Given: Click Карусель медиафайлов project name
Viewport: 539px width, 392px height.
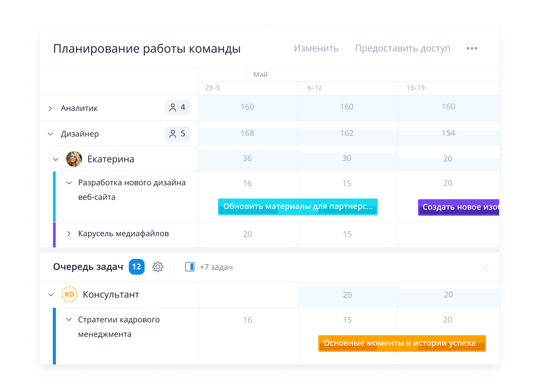Looking at the screenshot, I should coord(123,234).
